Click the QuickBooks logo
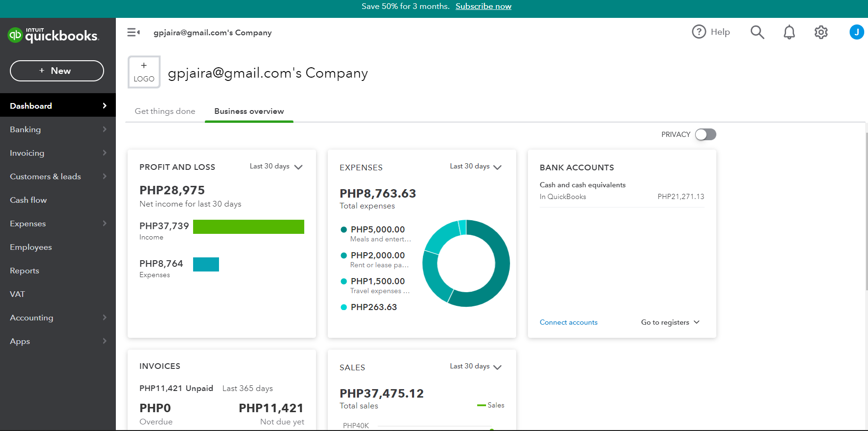 click(x=53, y=35)
